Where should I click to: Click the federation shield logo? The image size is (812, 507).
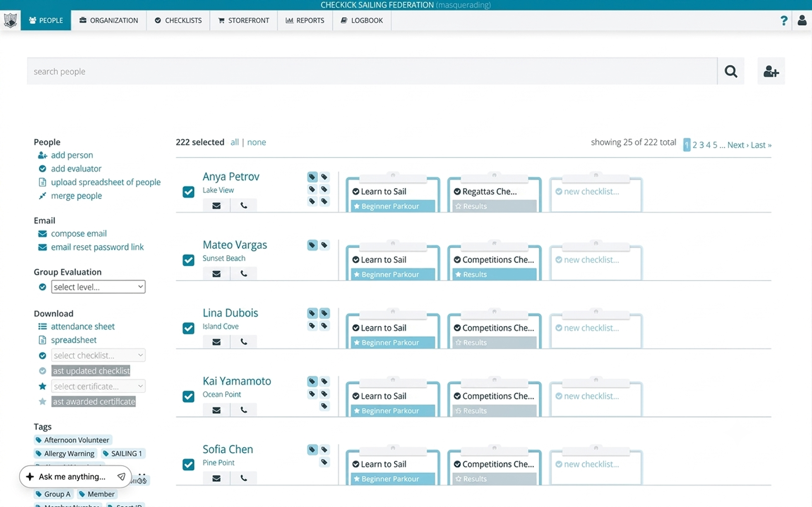[10, 20]
